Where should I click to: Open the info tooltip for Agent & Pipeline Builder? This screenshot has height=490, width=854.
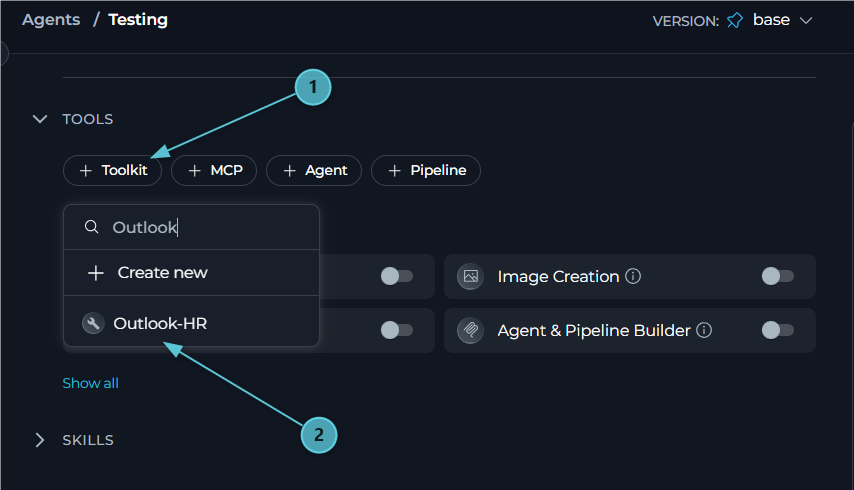click(x=704, y=330)
